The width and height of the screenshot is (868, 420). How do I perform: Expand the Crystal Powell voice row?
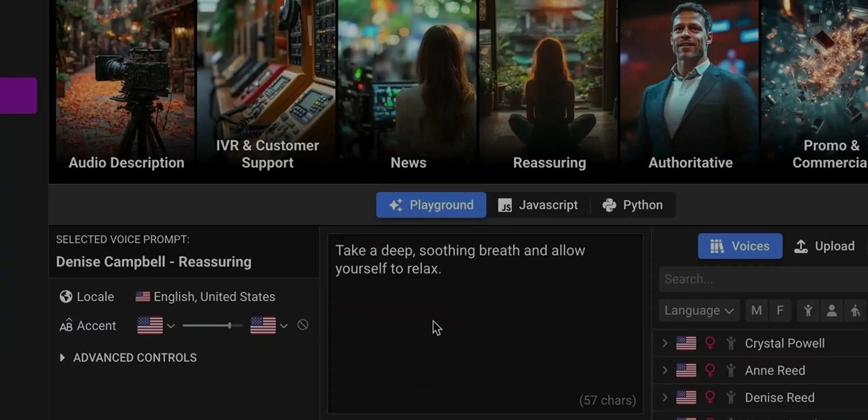point(665,343)
